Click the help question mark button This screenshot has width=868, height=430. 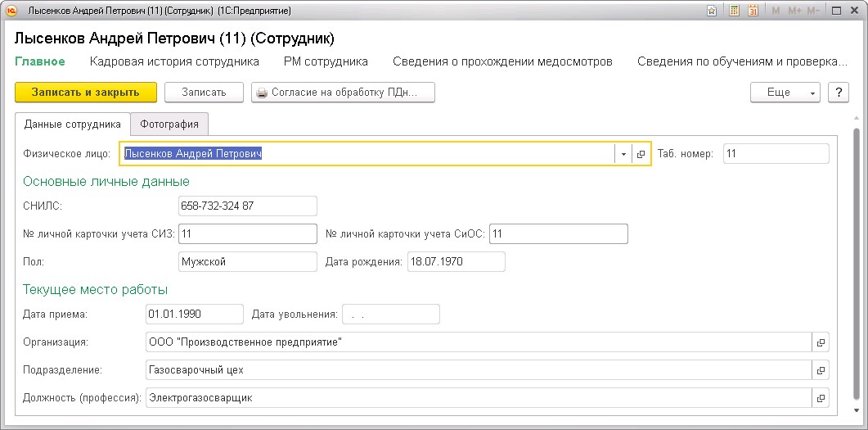[838, 93]
